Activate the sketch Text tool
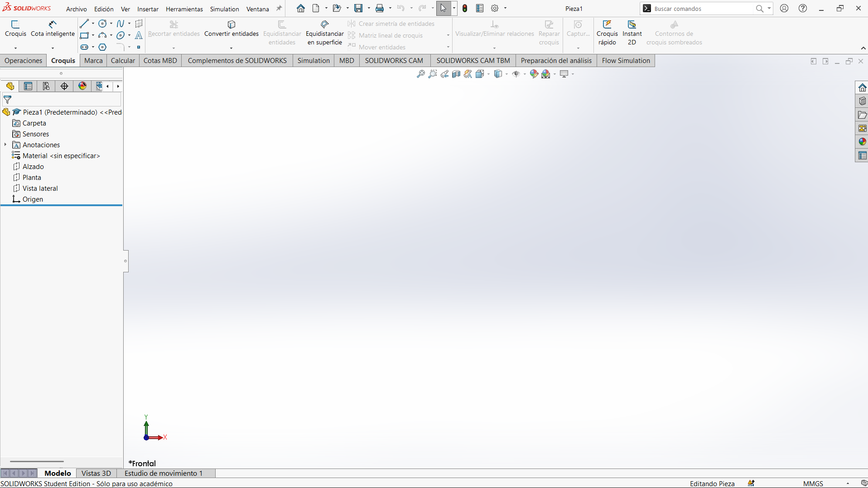868x488 pixels. [139, 35]
